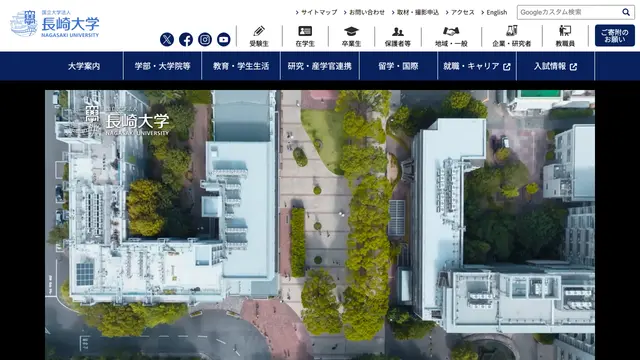Click the 受験生 pencil icon

[x=259, y=31]
